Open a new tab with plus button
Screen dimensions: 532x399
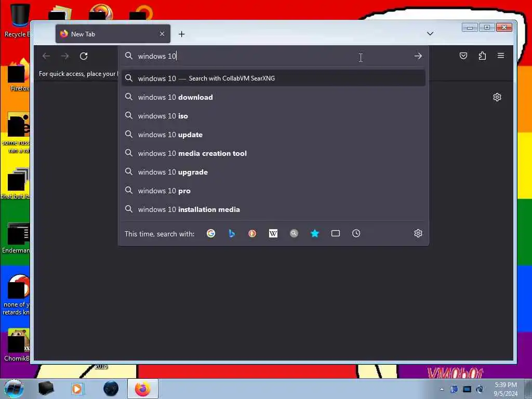tap(181, 34)
